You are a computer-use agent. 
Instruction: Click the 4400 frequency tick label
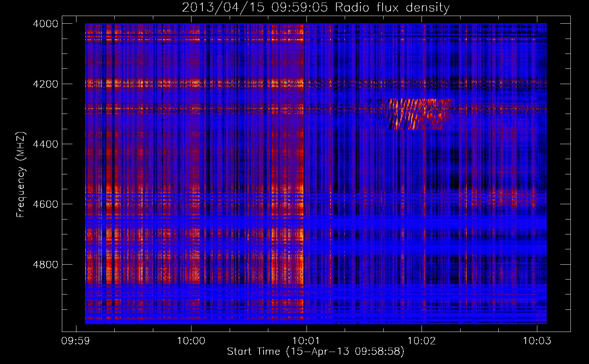[x=46, y=144]
